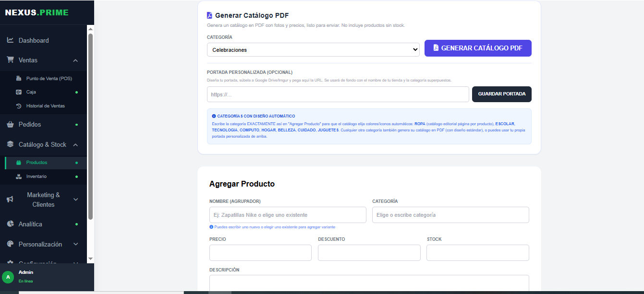Click the info icon in Categorías con diseño automático

coord(214,116)
